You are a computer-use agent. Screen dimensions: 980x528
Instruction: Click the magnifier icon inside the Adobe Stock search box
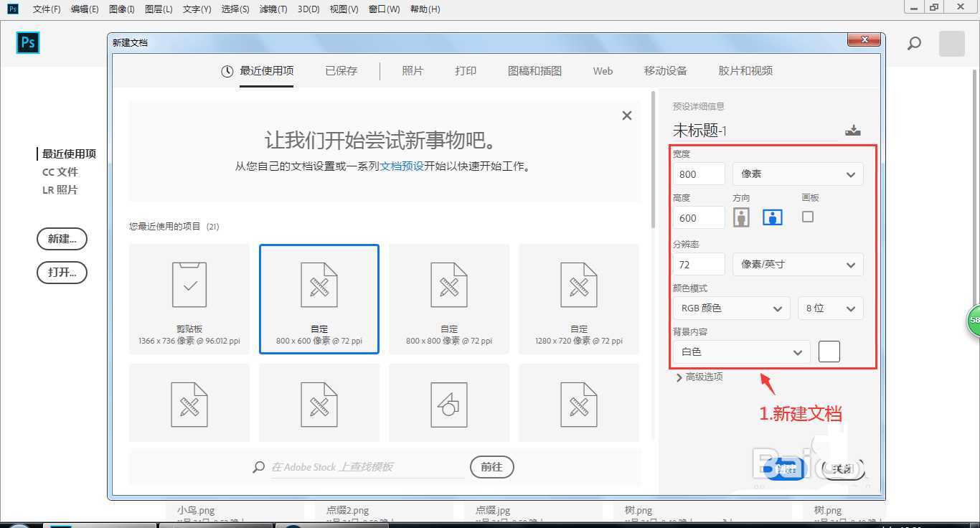(x=258, y=467)
